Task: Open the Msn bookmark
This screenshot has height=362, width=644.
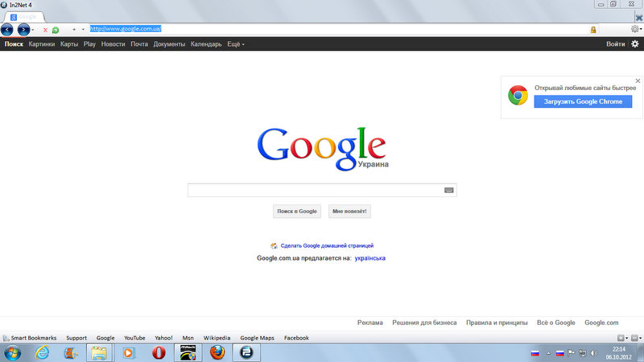Action: tap(188, 338)
